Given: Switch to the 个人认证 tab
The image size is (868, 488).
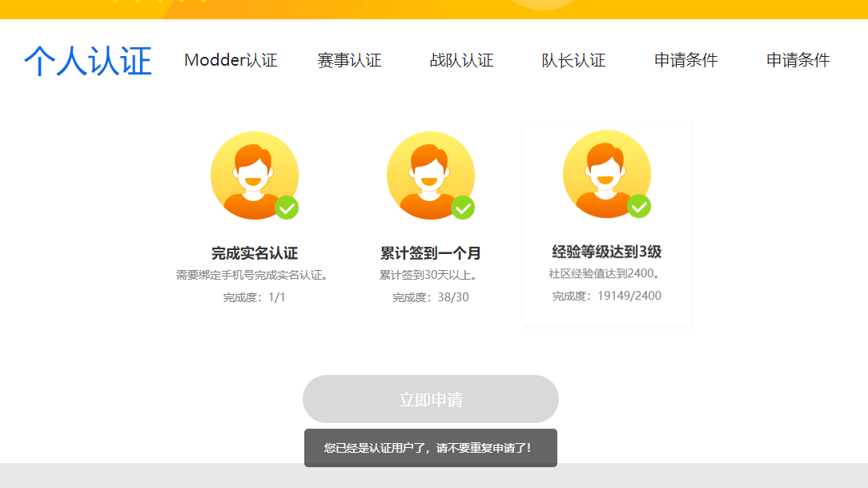Looking at the screenshot, I should point(88,61).
